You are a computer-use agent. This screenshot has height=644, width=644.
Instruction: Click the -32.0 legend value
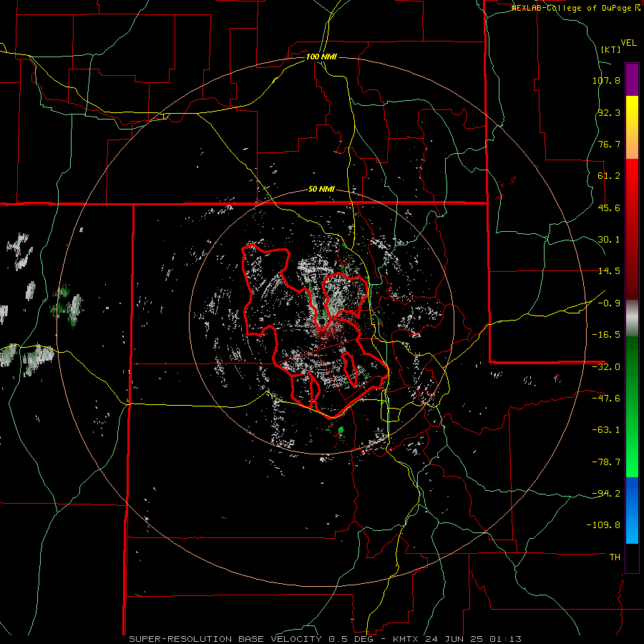pos(606,367)
